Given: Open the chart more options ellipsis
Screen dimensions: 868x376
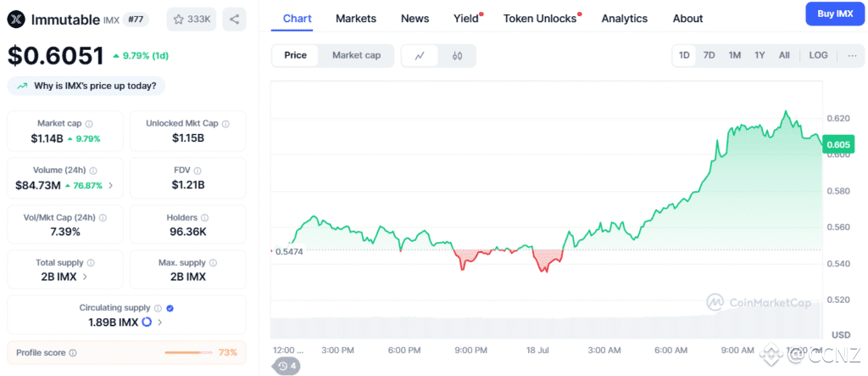Looking at the screenshot, I should pos(853,55).
